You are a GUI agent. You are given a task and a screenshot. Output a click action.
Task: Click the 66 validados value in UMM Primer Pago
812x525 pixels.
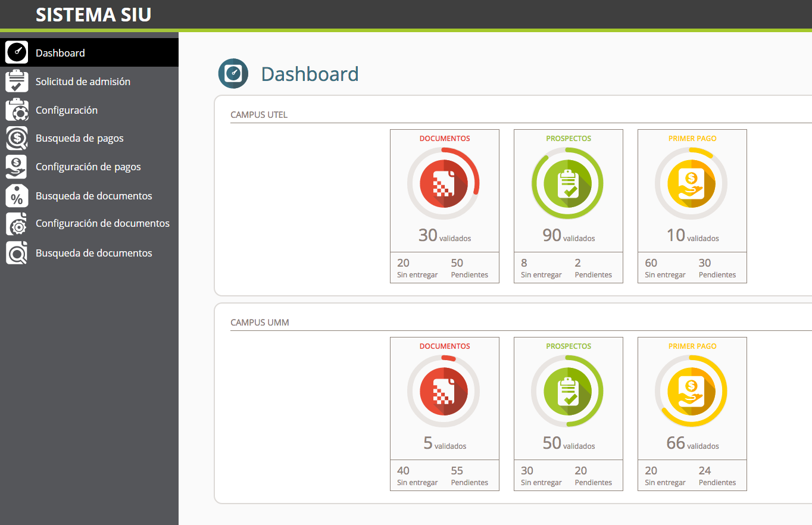692,443
